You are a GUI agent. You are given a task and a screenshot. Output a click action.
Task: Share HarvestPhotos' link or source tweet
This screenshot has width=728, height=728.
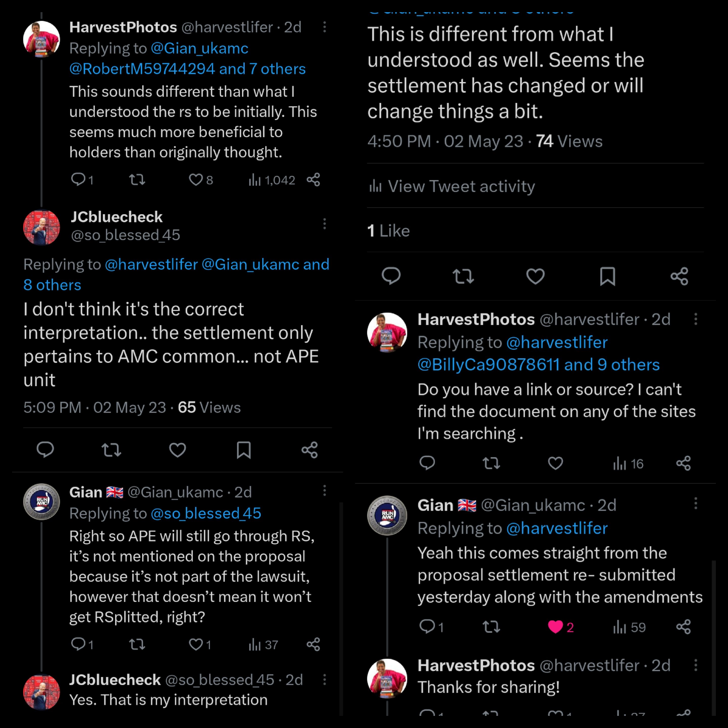tap(683, 463)
